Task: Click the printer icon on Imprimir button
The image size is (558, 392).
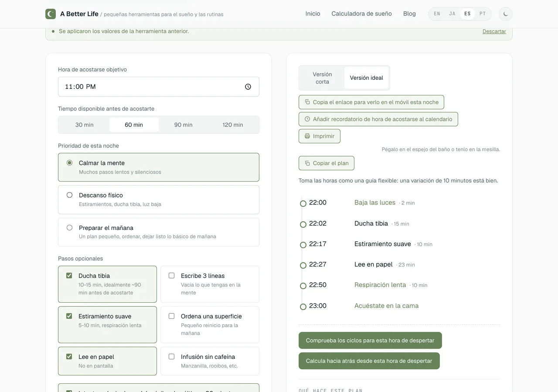Action: tap(307, 136)
